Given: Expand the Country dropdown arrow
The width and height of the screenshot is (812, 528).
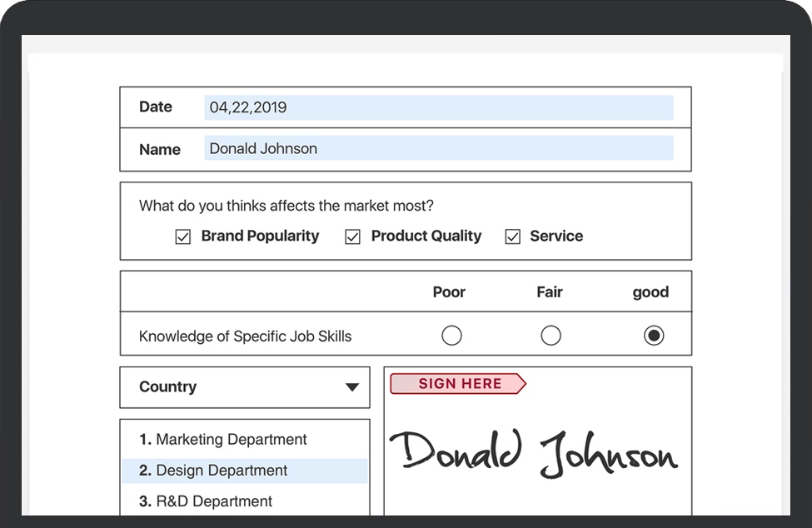Looking at the screenshot, I should click(352, 387).
